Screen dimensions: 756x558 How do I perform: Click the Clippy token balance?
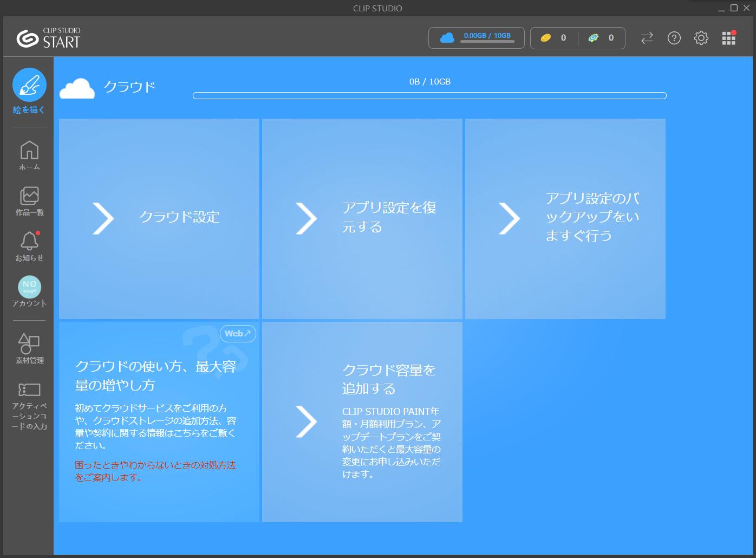point(602,38)
